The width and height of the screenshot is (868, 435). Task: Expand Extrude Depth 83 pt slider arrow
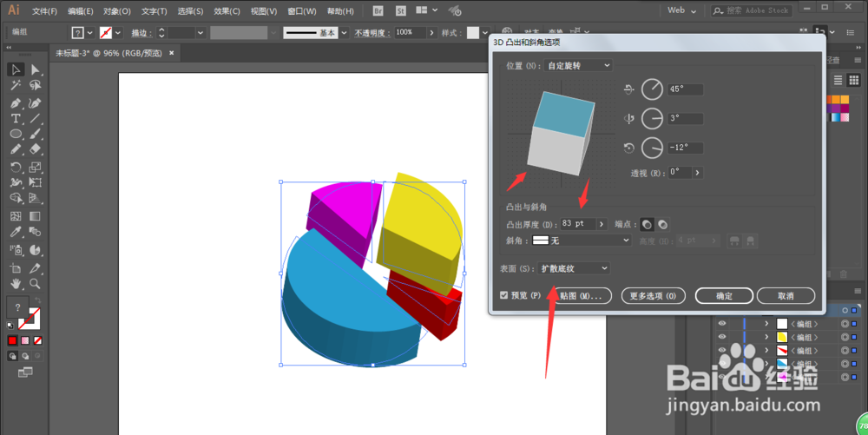tap(602, 224)
